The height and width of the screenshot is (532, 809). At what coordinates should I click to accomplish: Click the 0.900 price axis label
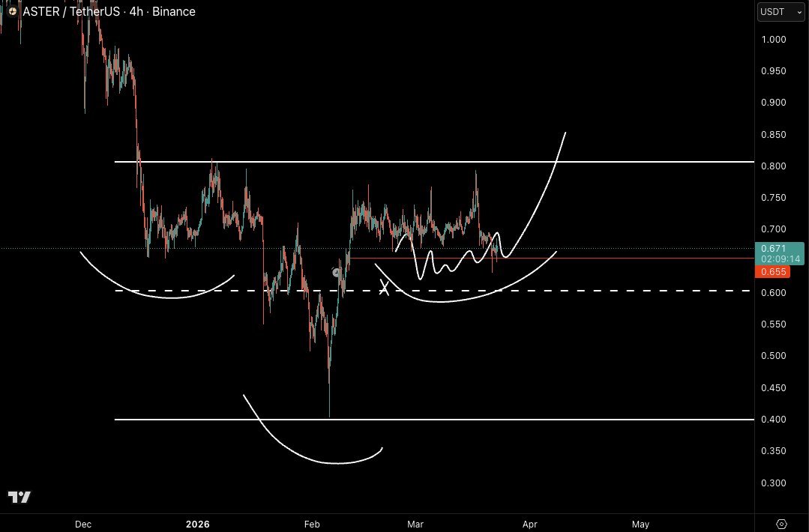pyautogui.click(x=774, y=103)
